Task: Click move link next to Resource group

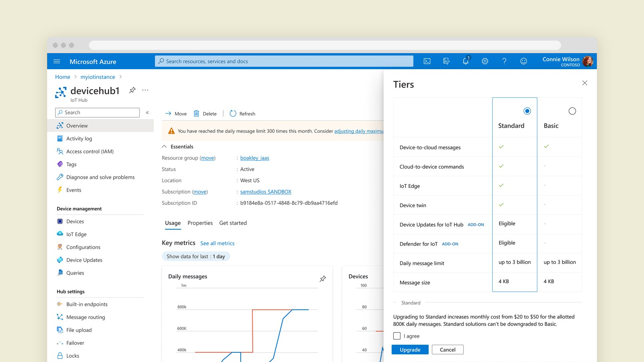Action: [x=208, y=158]
